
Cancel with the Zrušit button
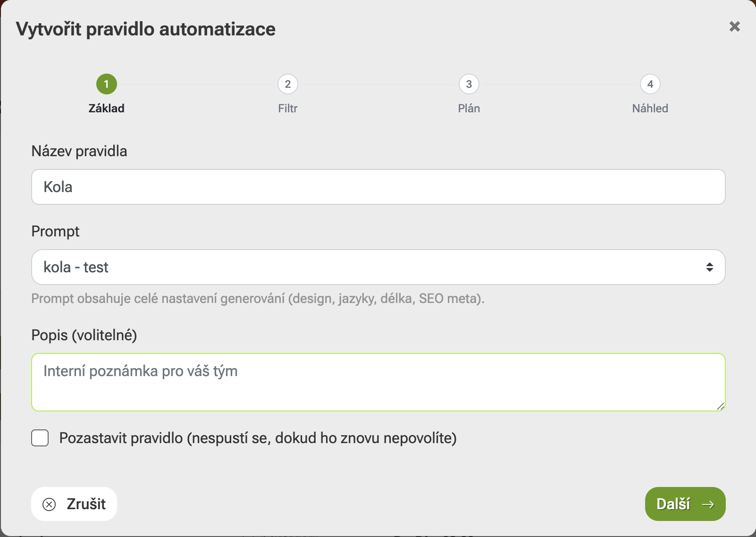[x=74, y=504]
